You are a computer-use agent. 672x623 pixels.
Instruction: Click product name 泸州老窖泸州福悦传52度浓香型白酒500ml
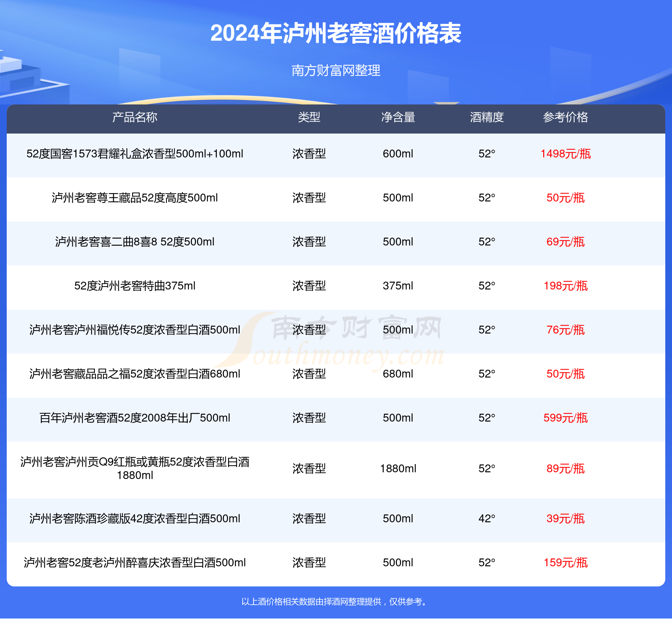[135, 330]
